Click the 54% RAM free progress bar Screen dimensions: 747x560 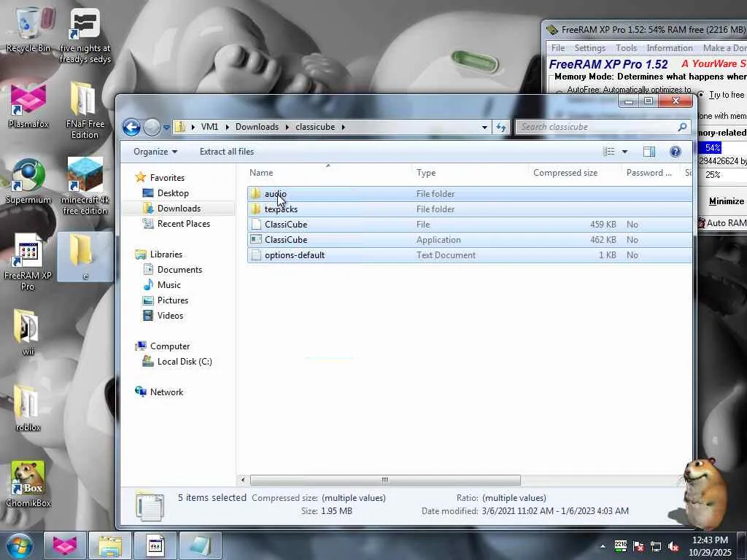722,147
